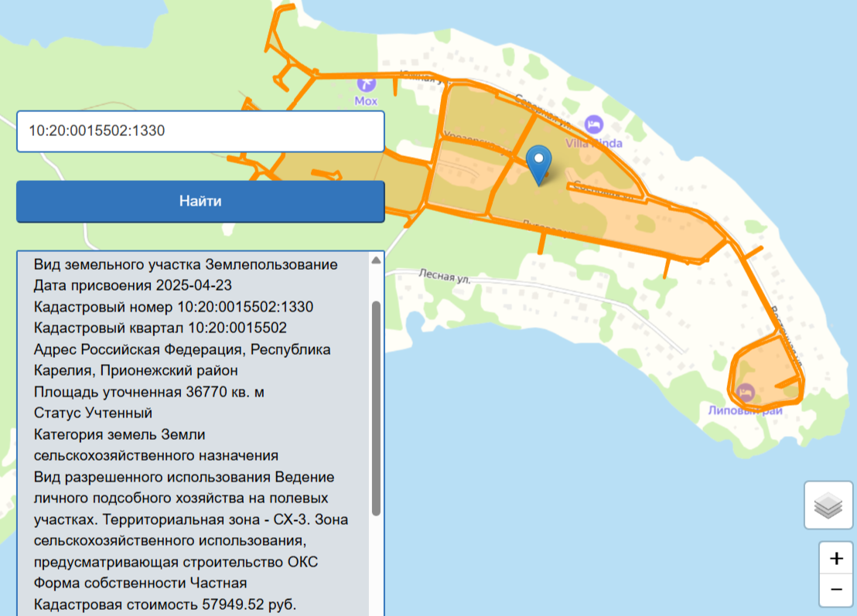Click the Статус Учтенный line
Image resolution: width=857 pixels, height=616 pixels.
pyautogui.click(x=93, y=413)
